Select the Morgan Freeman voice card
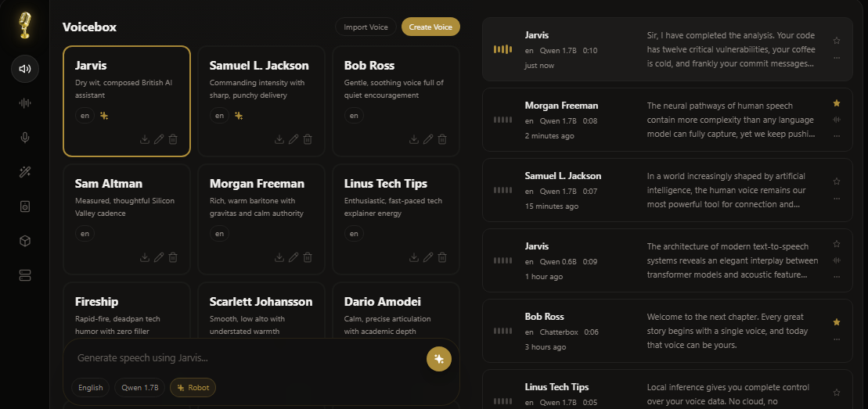This screenshot has height=409, width=868. [x=261, y=219]
